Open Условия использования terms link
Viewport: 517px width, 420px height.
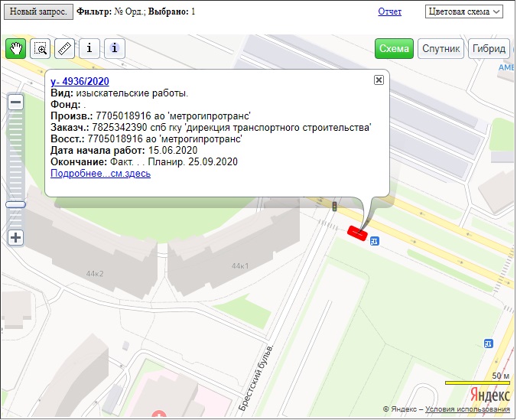[467, 410]
